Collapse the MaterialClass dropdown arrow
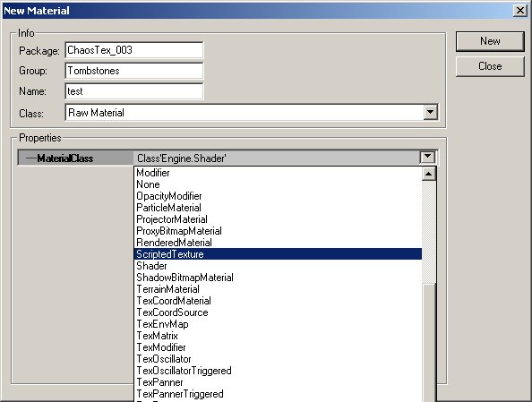Screen dimensions: 532x402 click(427, 158)
